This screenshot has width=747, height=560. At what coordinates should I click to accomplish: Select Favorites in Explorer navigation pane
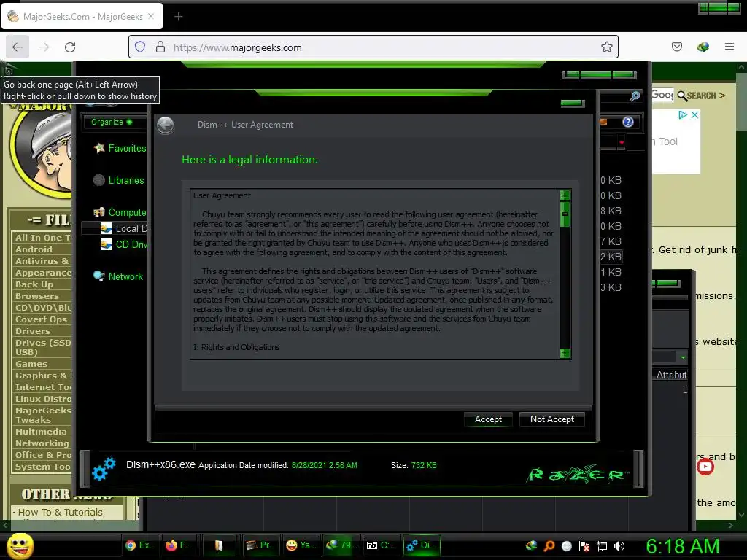(x=127, y=148)
